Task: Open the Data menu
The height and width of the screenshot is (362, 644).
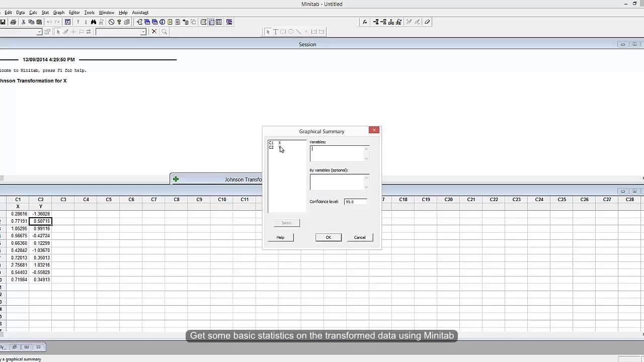Action: click(20, 13)
